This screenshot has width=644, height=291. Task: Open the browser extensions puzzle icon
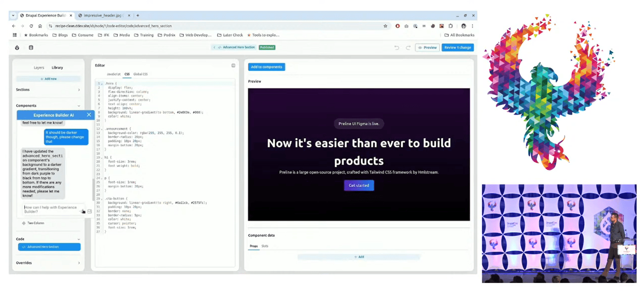click(451, 26)
